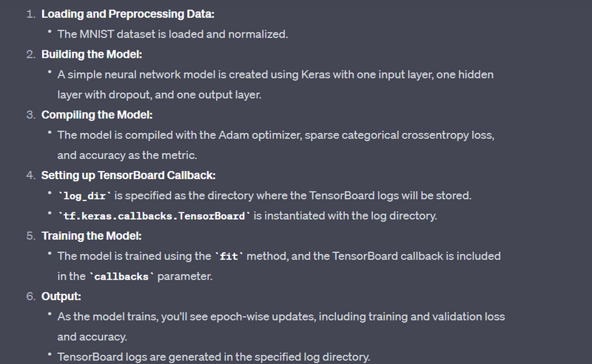Click the 'Setting up TensorBoard Callback:' heading
Screen dimensions: 592x364
(x=128, y=175)
